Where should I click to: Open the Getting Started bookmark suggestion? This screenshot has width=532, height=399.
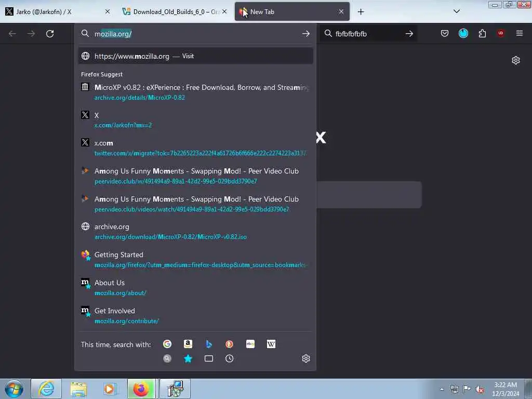pos(195,260)
